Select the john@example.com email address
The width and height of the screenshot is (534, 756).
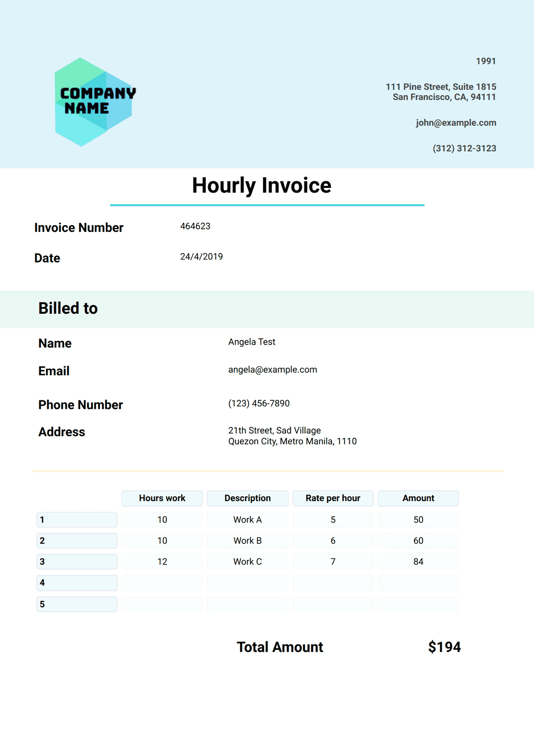456,123
